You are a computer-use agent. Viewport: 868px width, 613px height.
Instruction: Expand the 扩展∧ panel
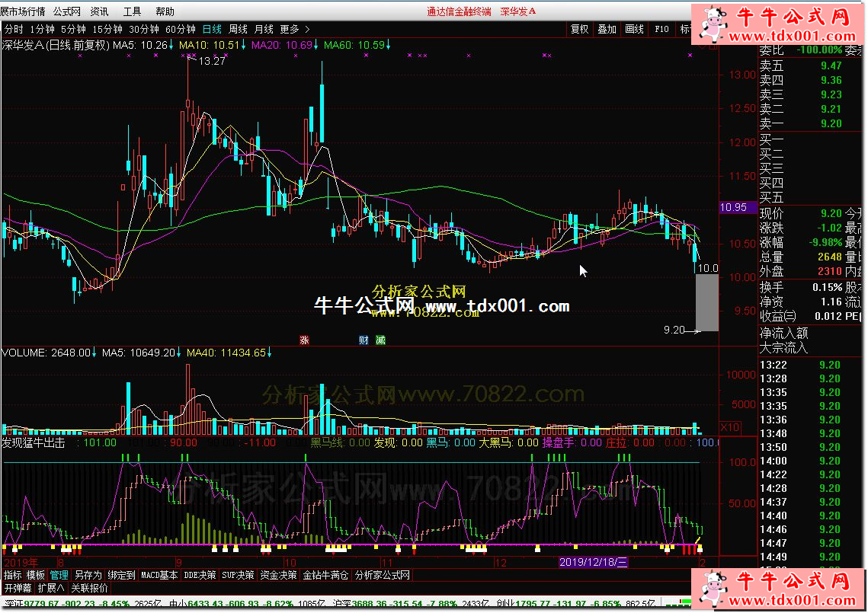[x=51, y=588]
